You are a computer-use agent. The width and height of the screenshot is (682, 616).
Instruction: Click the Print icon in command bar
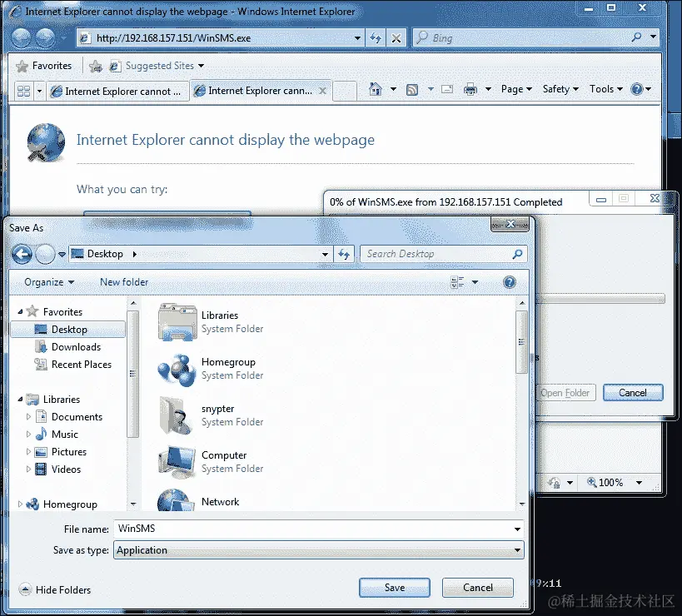pyautogui.click(x=470, y=89)
